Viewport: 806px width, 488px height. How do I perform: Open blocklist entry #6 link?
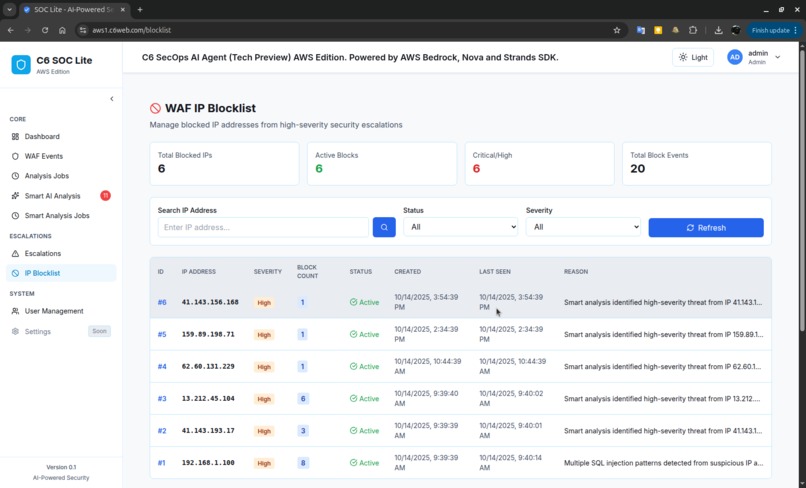162,302
